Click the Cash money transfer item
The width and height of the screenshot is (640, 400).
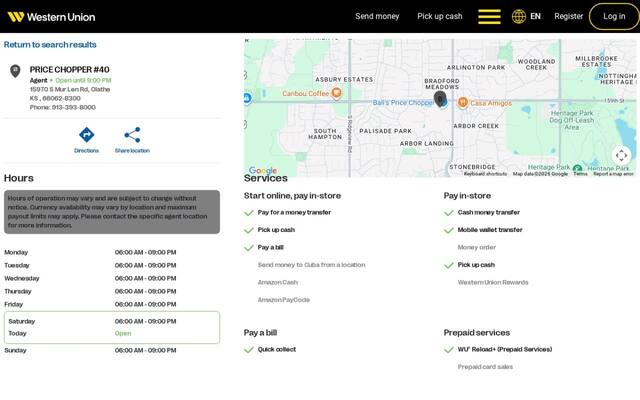(489, 212)
